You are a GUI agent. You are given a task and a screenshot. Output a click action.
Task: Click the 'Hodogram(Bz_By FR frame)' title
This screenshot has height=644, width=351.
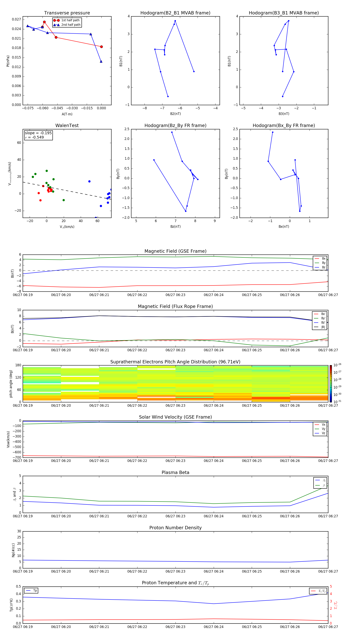point(175,125)
